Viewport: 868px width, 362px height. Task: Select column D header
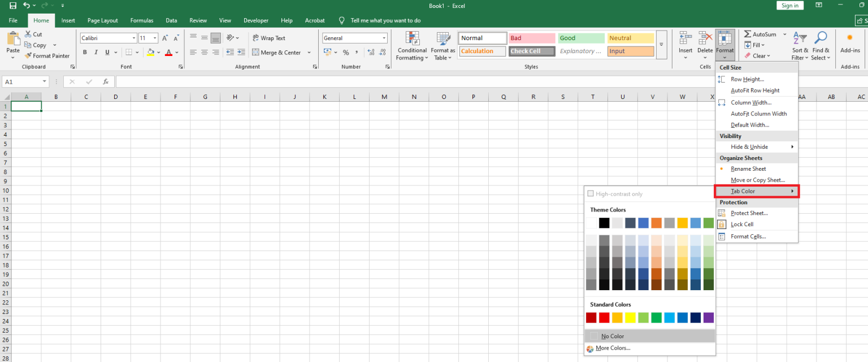pos(116,97)
